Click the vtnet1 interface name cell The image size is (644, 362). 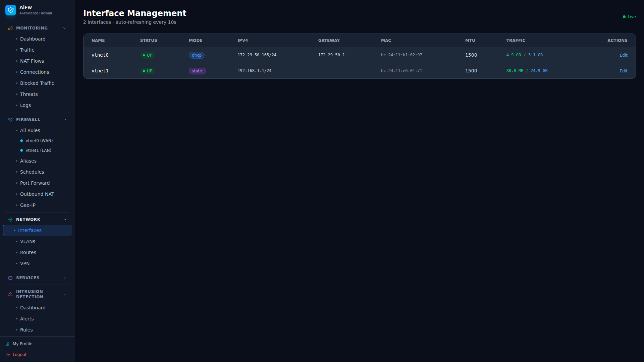100,71
